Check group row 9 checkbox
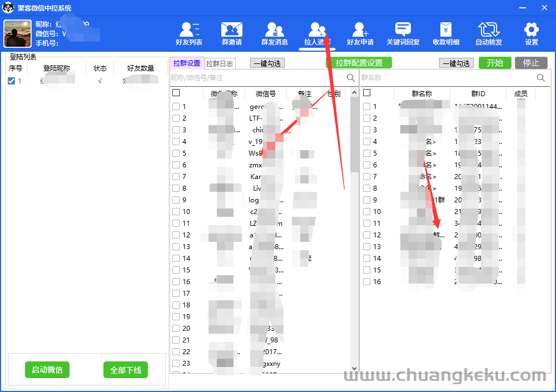The width and height of the screenshot is (556, 392). (x=366, y=200)
